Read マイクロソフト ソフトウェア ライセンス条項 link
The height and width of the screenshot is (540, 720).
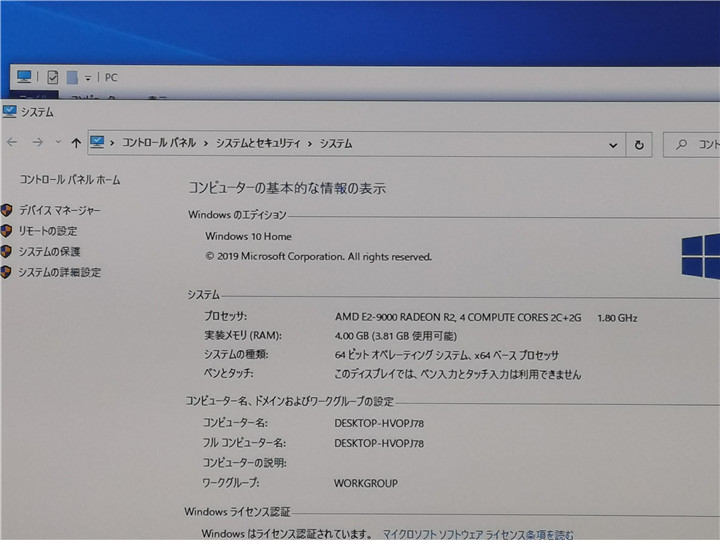478,534
